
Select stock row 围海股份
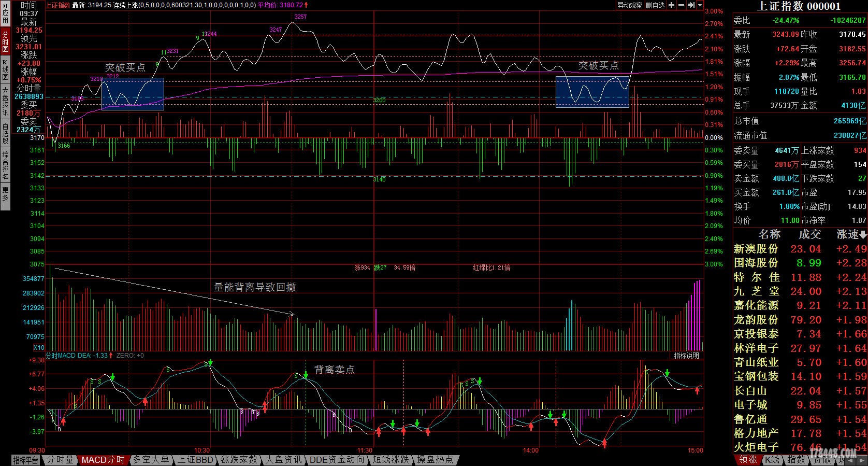(800, 263)
